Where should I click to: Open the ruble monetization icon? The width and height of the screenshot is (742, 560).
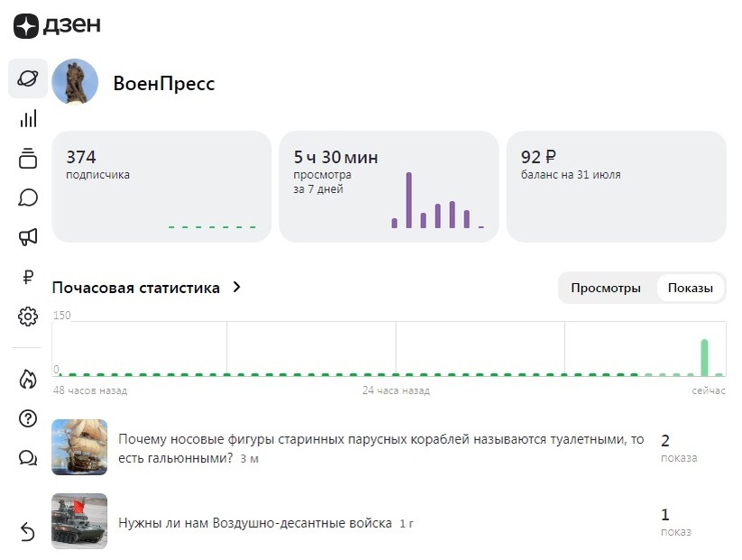point(28,277)
